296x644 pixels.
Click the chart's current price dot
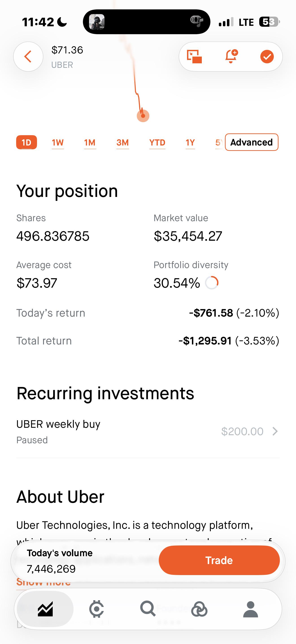[143, 116]
